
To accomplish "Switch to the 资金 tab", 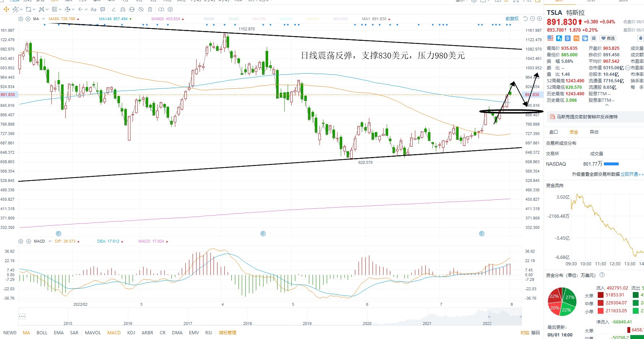I will pos(574,132).
